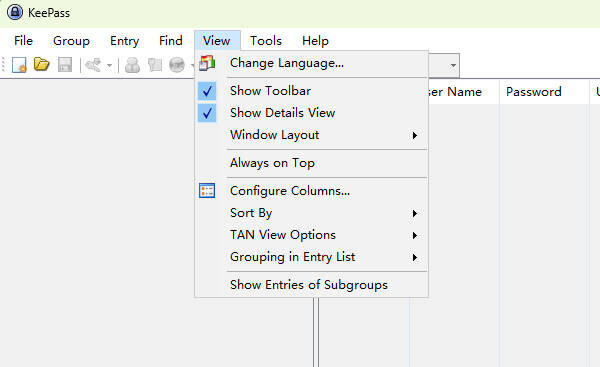600x367 pixels.
Task: Toggle the Show Details View checkmark
Action: [x=207, y=113]
